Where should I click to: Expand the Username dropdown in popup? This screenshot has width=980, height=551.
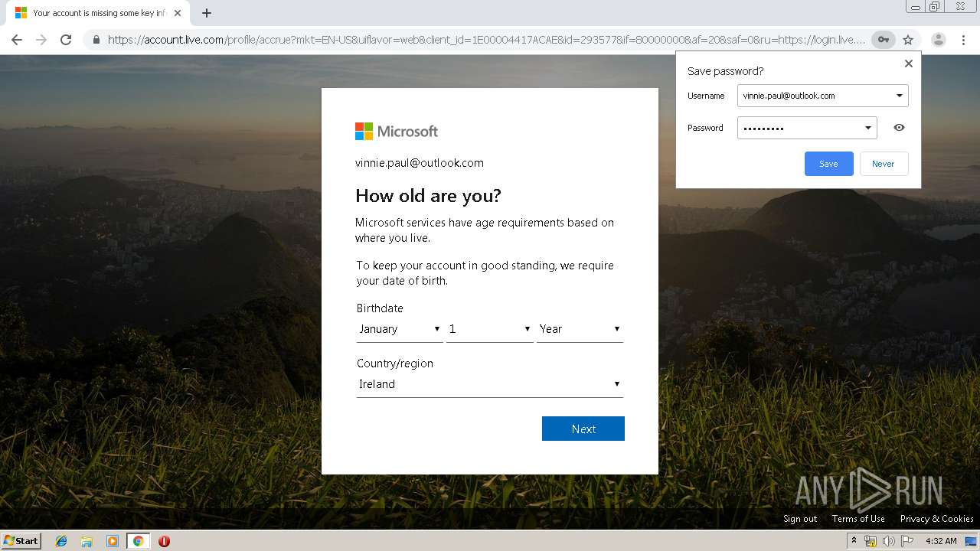point(899,96)
